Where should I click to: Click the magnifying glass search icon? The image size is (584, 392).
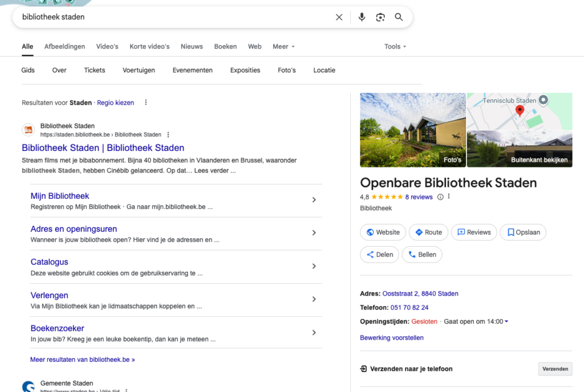[399, 17]
